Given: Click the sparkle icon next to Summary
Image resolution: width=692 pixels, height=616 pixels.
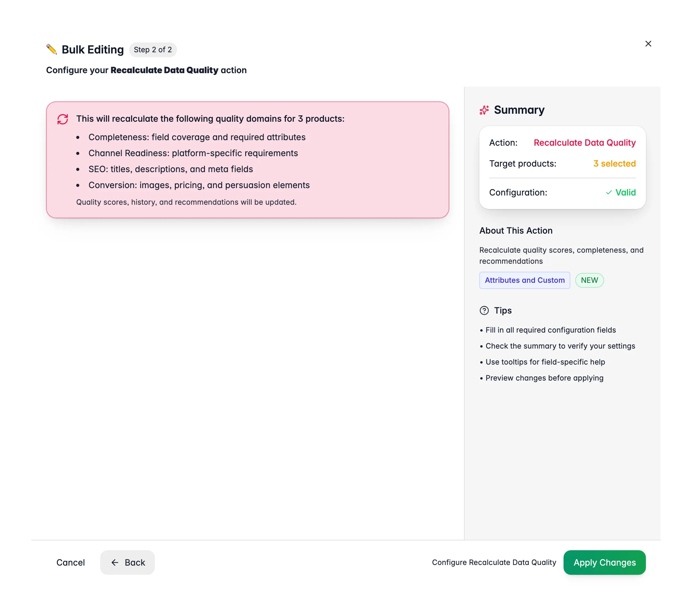Looking at the screenshot, I should (x=484, y=110).
